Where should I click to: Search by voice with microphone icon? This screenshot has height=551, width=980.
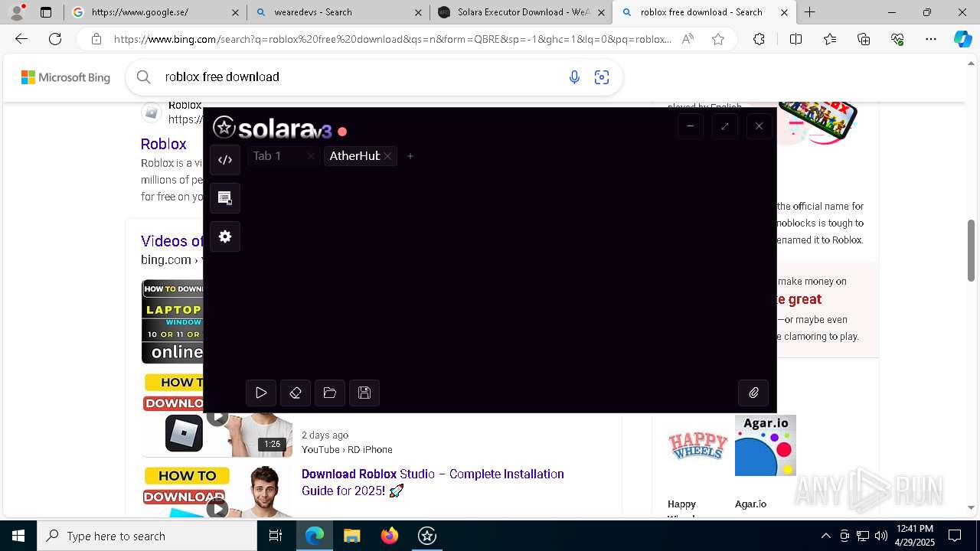pyautogui.click(x=574, y=77)
